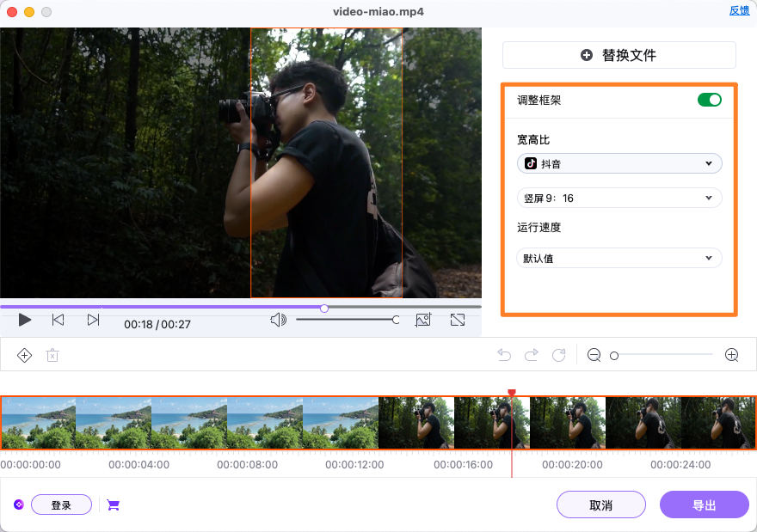
Task: Open the 默认值 speed dropdown
Action: [619, 257]
